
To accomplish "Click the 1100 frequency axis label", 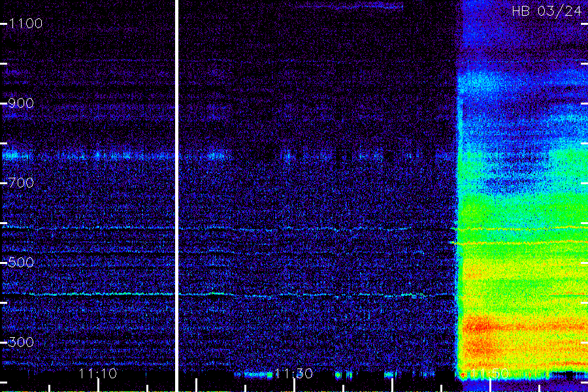I will 25,24.
